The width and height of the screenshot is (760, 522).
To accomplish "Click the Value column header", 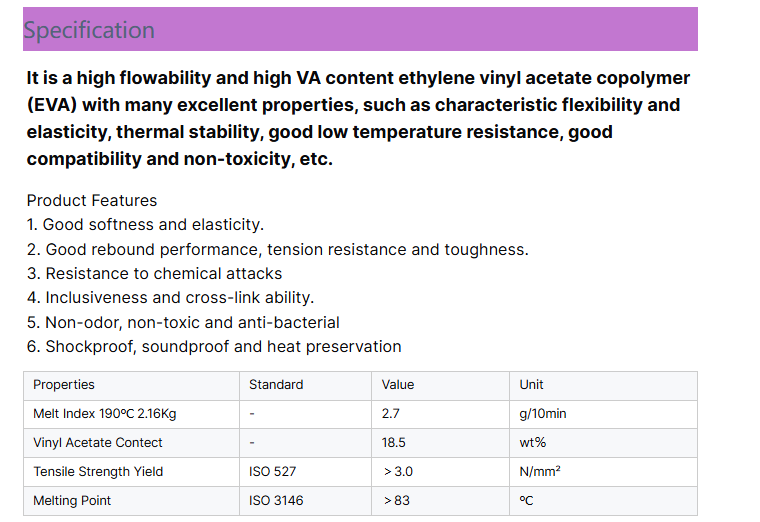I will pos(398,385).
